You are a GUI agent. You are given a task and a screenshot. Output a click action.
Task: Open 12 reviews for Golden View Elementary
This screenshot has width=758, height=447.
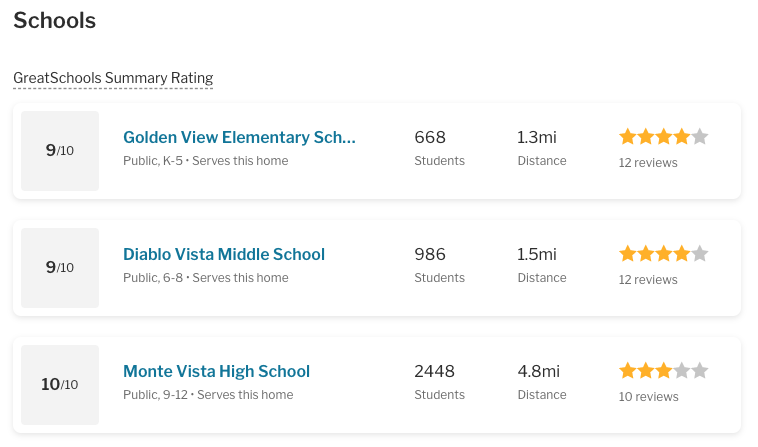click(x=648, y=163)
